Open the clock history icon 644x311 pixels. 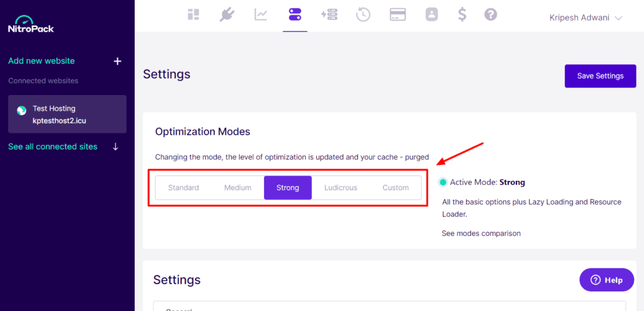363,14
